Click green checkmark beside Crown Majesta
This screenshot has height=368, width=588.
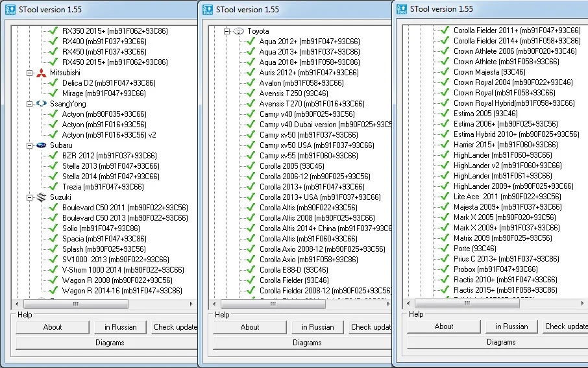click(x=445, y=71)
